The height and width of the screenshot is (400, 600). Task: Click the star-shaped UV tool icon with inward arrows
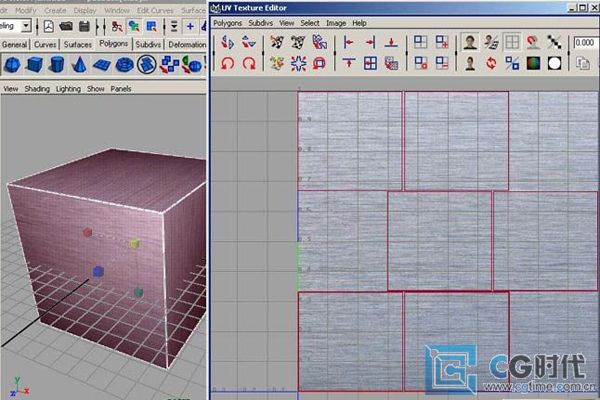(298, 63)
